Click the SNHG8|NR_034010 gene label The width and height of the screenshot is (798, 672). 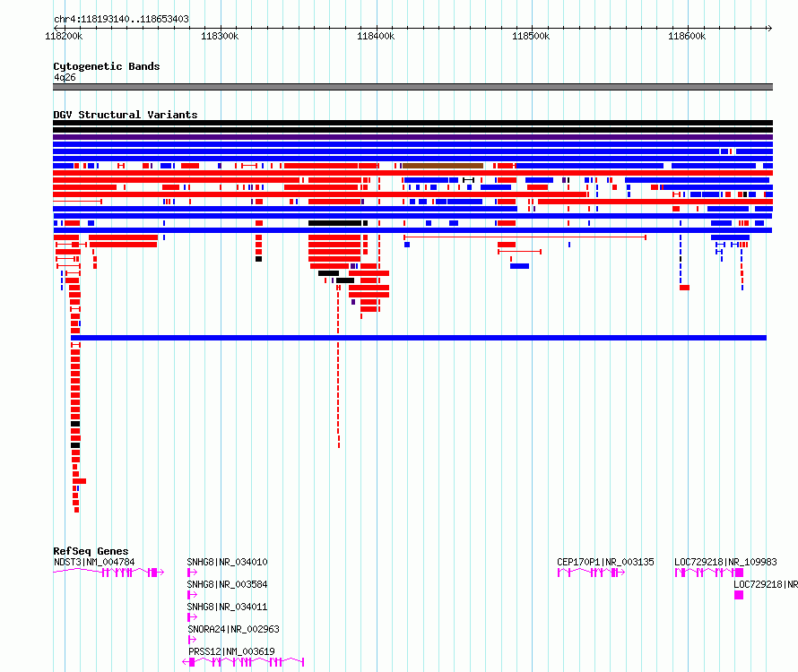[x=227, y=562]
